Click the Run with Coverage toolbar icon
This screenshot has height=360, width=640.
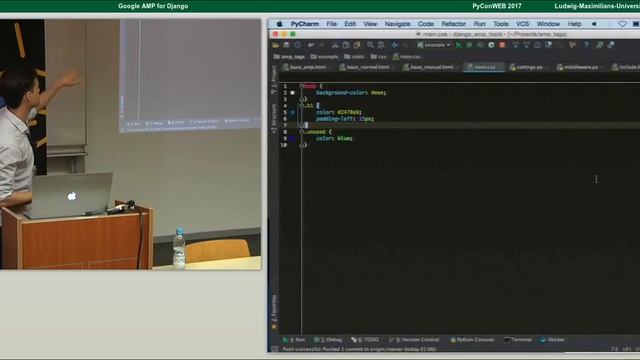(x=480, y=45)
